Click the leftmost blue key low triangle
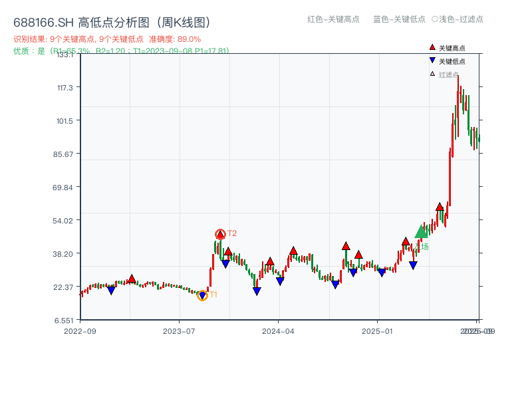This screenshot has width=532, height=399. (111, 290)
